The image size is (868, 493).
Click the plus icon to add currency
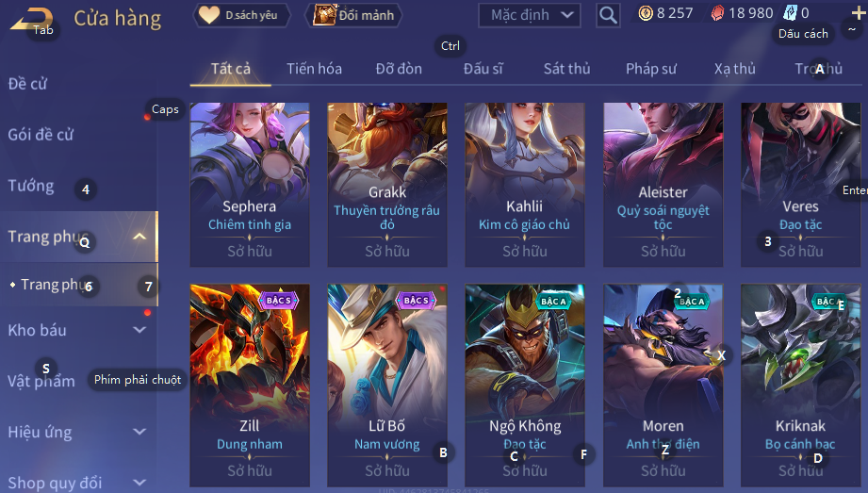tap(858, 13)
